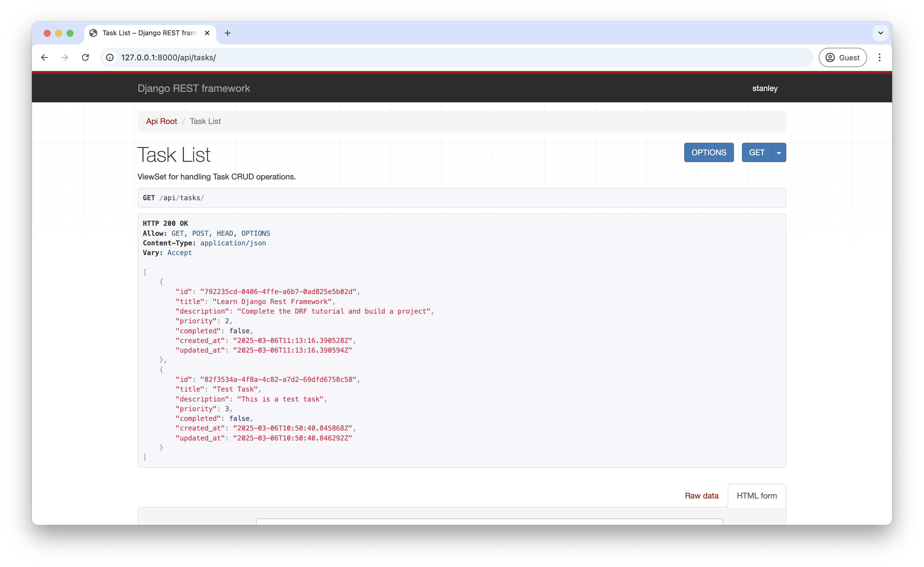The image size is (924, 567).
Task: Click the yellow macOS minimize window button
Action: point(59,33)
